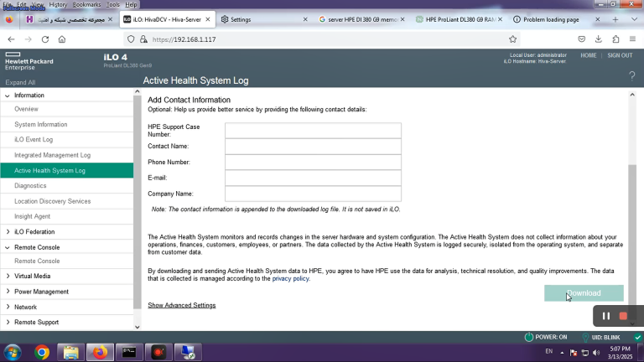Open the screen recorder taskbar icon

click(158, 353)
